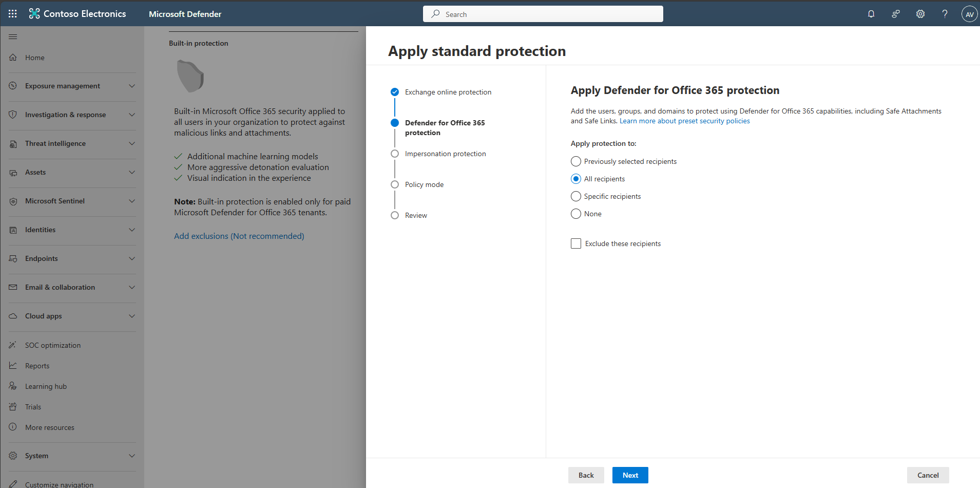Jump to the Review wizard step
Viewport: 980px width, 488px height.
416,215
